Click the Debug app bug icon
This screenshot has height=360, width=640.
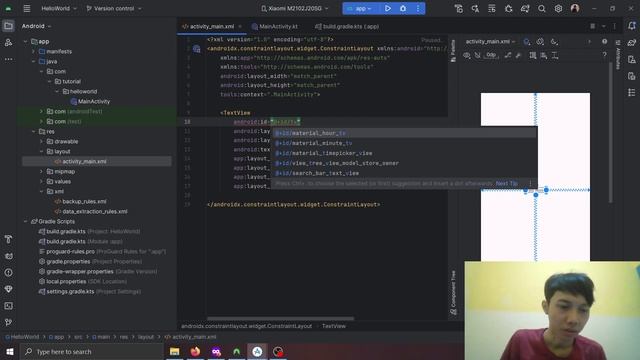point(403,8)
